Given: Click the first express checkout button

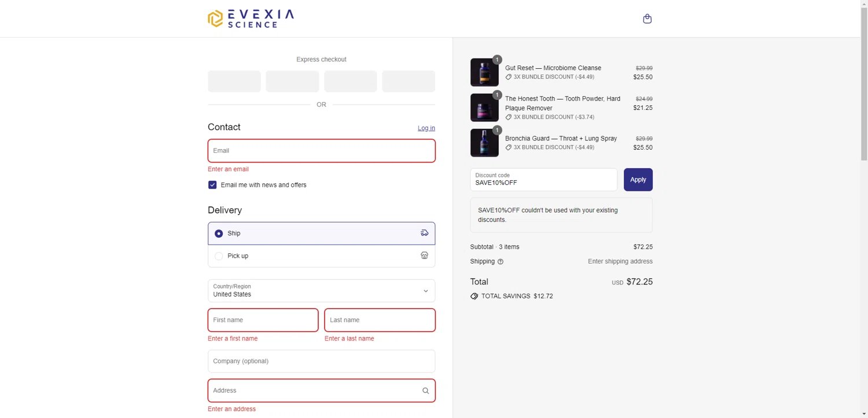Looking at the screenshot, I should (x=234, y=82).
